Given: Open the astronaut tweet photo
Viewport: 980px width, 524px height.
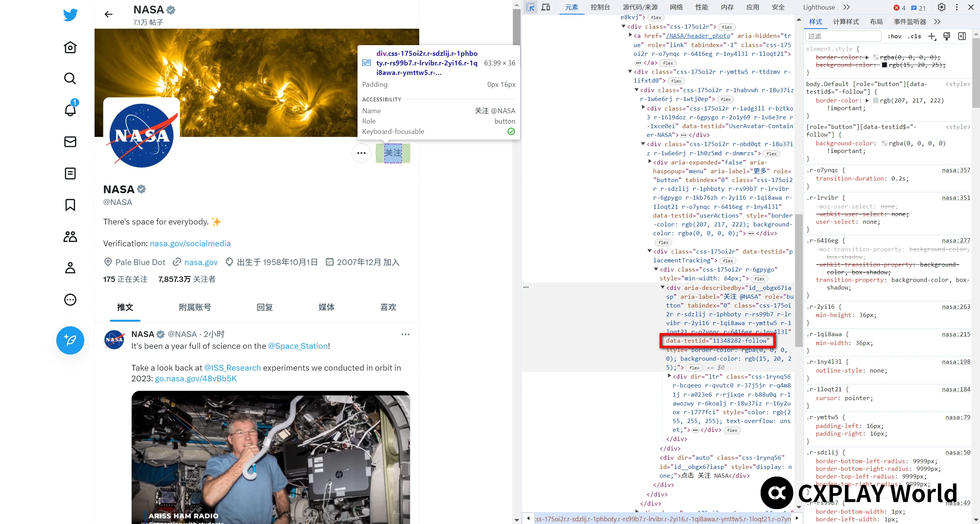Looking at the screenshot, I should click(x=271, y=457).
